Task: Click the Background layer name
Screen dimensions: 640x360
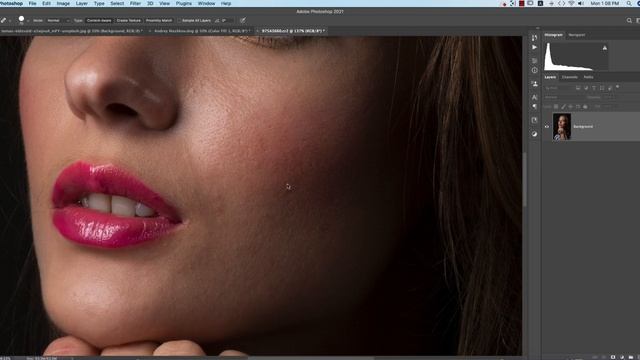Action: 583,127
